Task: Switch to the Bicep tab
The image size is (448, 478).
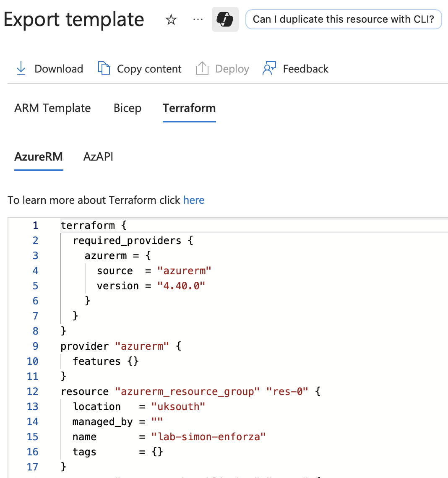Action: click(127, 108)
